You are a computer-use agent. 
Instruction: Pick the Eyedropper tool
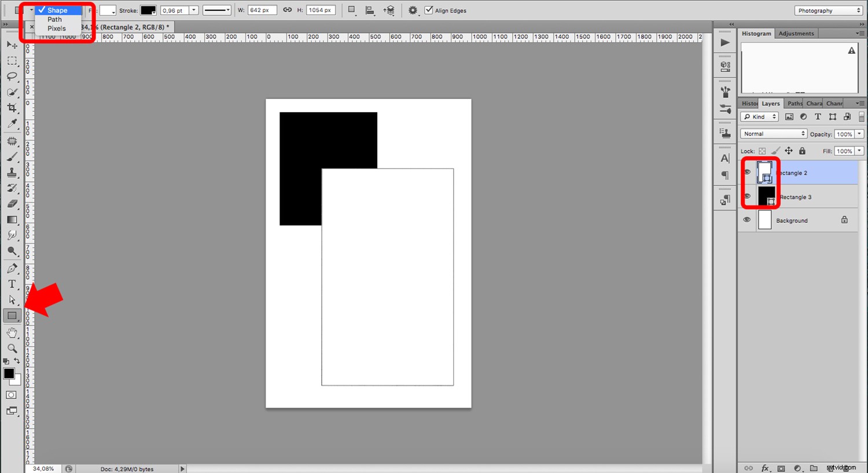click(x=12, y=123)
